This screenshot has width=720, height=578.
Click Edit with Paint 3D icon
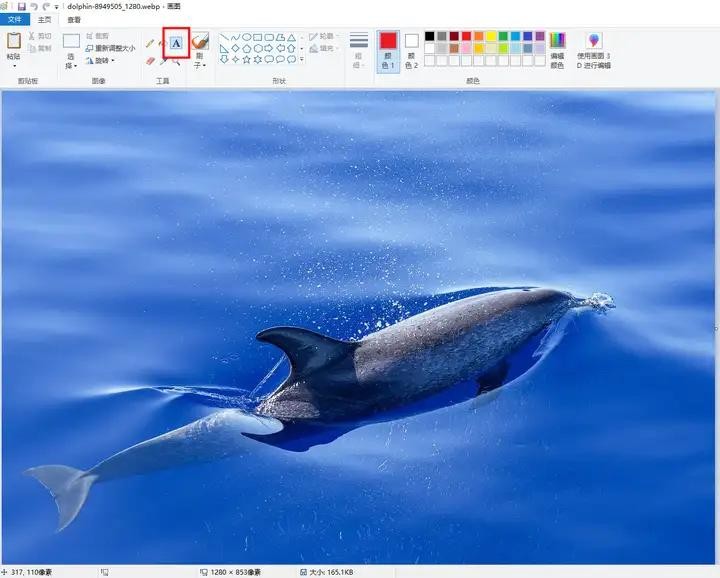594,41
